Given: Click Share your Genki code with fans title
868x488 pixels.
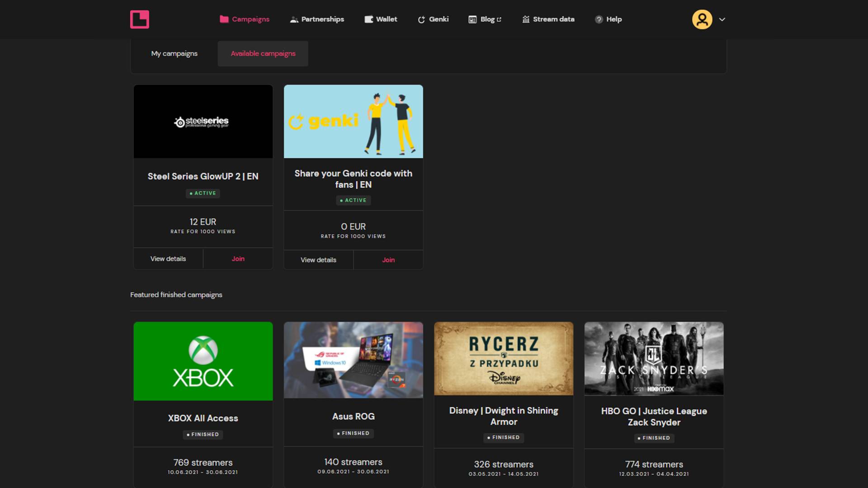Looking at the screenshot, I should click(x=354, y=179).
